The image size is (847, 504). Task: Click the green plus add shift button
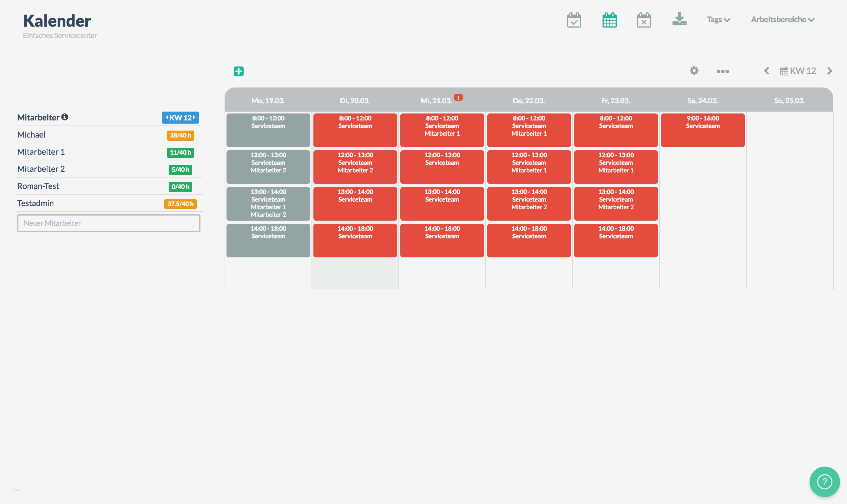pyautogui.click(x=239, y=71)
